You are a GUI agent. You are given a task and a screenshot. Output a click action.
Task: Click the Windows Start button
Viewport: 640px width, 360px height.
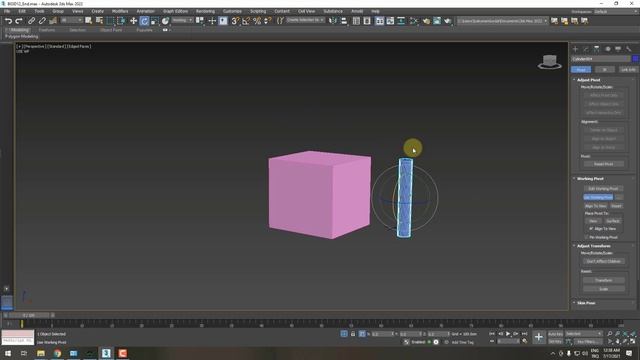tap(8, 353)
